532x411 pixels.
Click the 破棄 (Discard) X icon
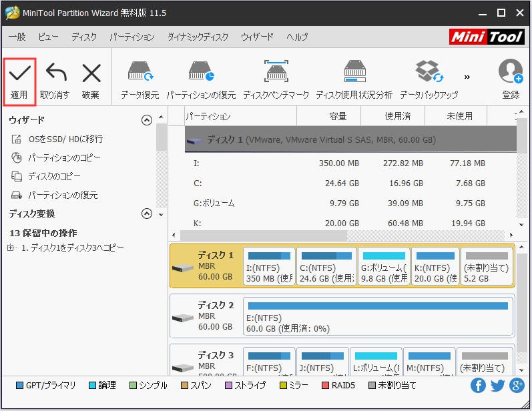coord(91,73)
